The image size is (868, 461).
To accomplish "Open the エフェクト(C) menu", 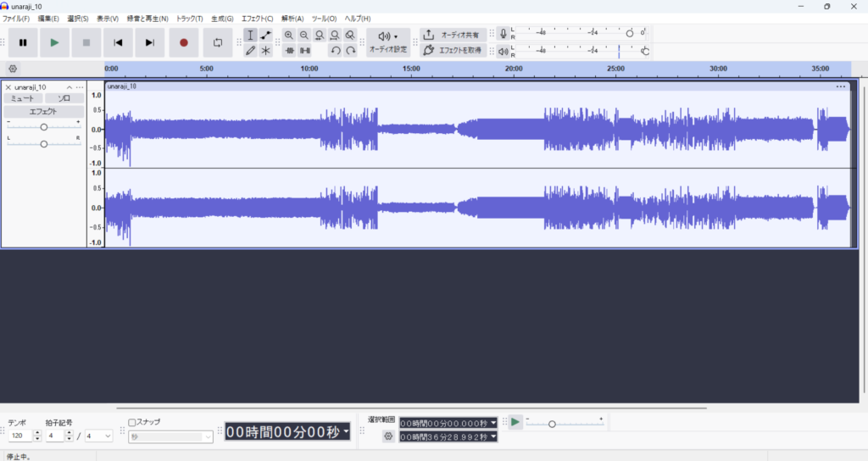I will [x=257, y=19].
